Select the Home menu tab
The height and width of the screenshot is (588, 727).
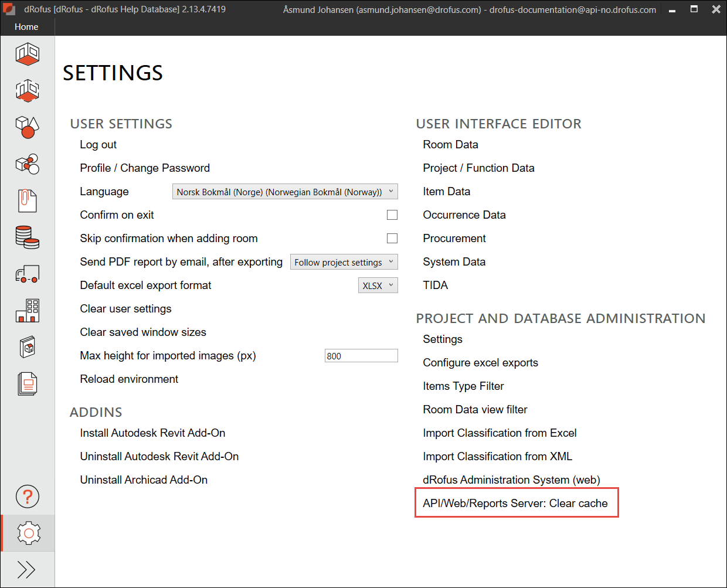[x=26, y=27]
